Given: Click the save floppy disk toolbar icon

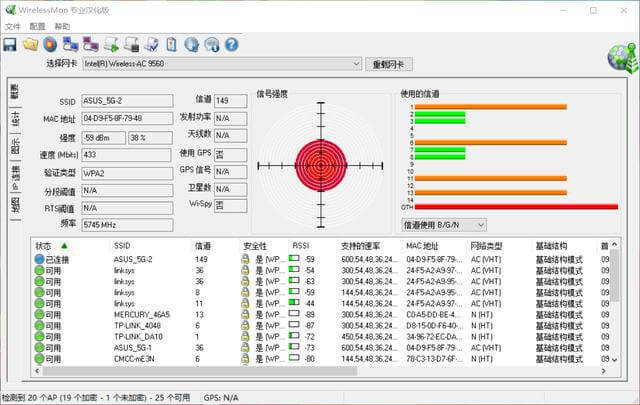Looking at the screenshot, I should pos(10,44).
